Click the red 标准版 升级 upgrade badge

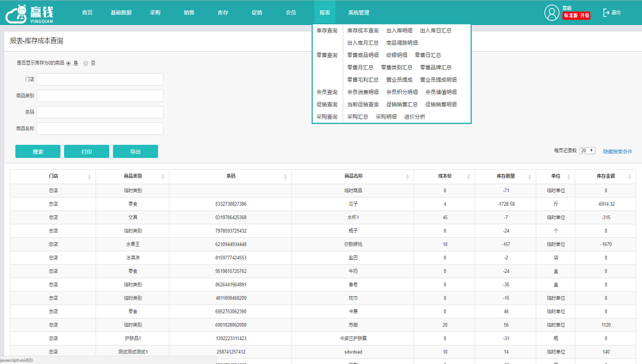coord(576,16)
